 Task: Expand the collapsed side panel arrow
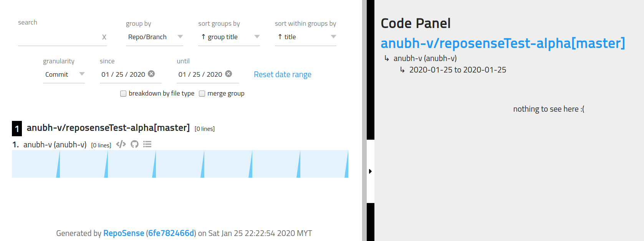(x=370, y=171)
